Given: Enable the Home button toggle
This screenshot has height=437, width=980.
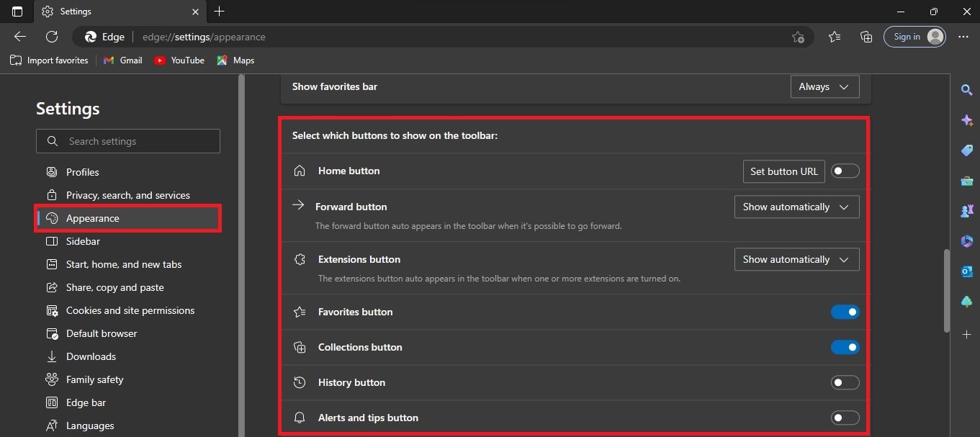Looking at the screenshot, I should click(x=845, y=171).
